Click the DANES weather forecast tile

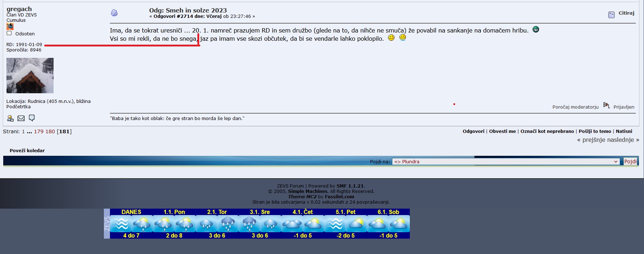click(x=131, y=224)
